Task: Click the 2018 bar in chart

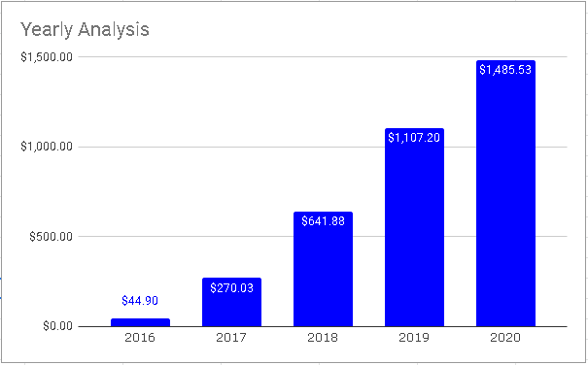Action: pos(323,269)
